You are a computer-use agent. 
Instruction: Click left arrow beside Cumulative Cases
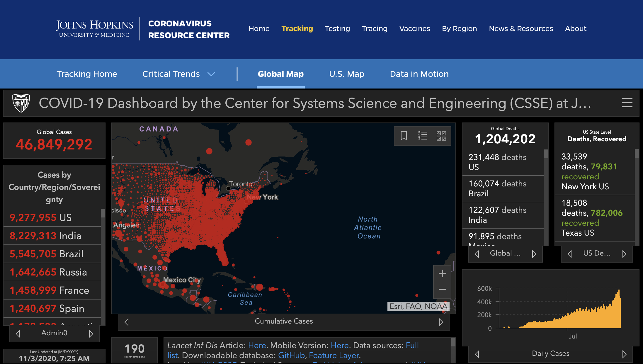127,322
